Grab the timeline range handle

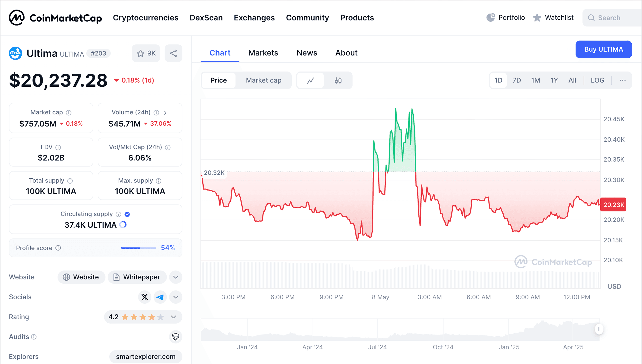[x=599, y=329]
